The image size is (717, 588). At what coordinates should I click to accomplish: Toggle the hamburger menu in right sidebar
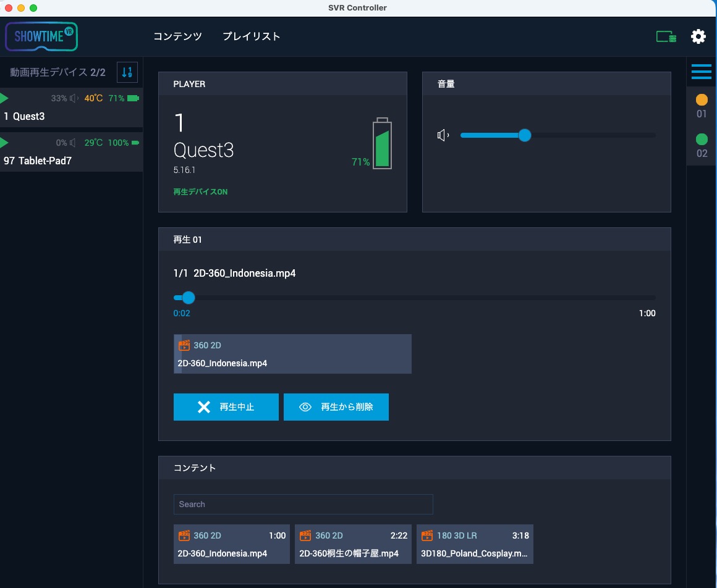[x=701, y=72]
